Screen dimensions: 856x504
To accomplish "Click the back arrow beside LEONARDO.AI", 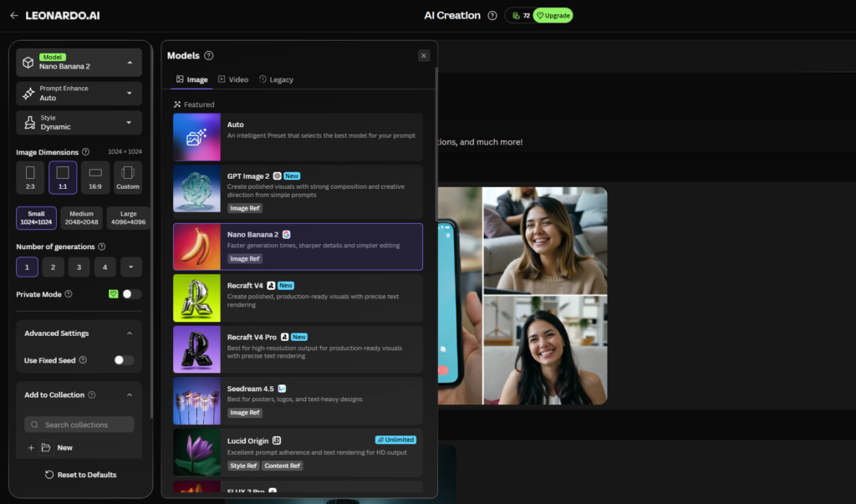I will pyautogui.click(x=14, y=15).
